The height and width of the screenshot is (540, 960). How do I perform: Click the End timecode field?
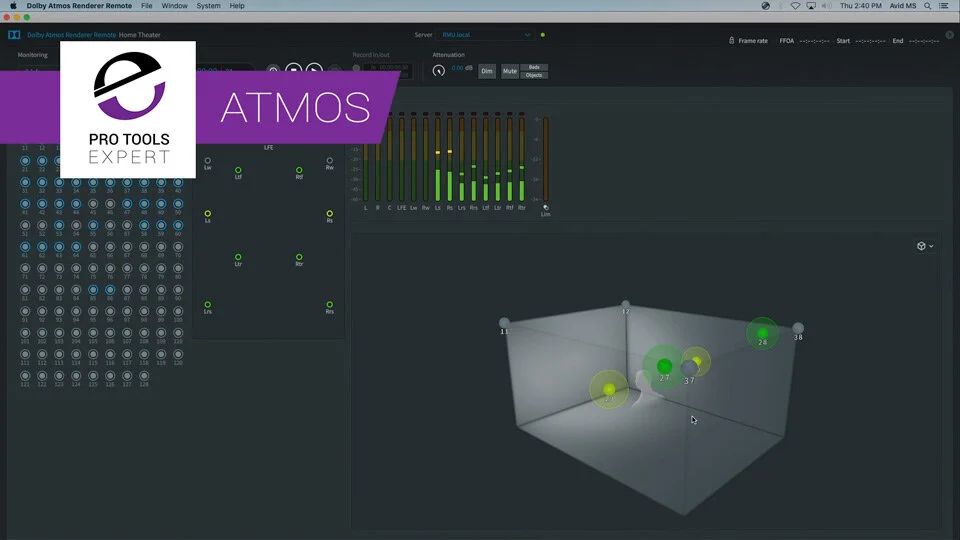point(923,41)
